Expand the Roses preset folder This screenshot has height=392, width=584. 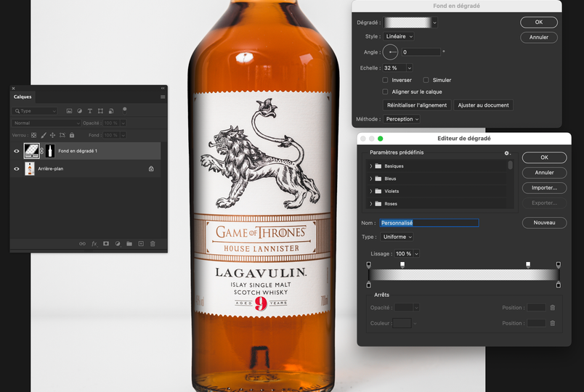coord(371,204)
